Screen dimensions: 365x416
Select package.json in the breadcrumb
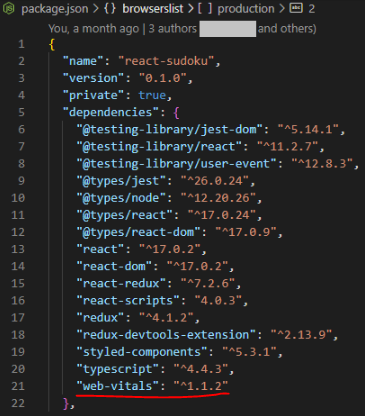(55, 9)
